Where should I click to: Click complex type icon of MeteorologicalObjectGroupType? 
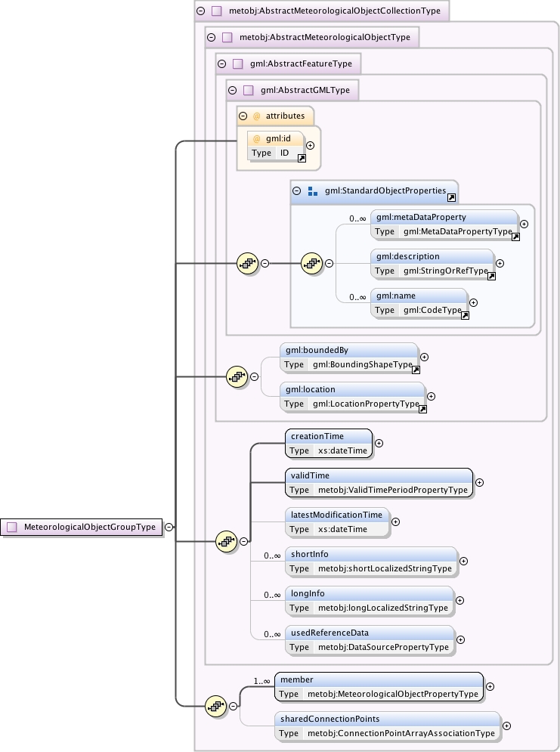12,527
